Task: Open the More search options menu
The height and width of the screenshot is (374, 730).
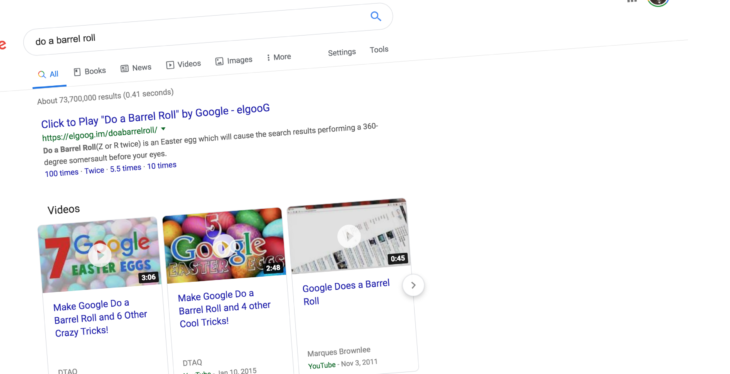Action: [x=278, y=57]
